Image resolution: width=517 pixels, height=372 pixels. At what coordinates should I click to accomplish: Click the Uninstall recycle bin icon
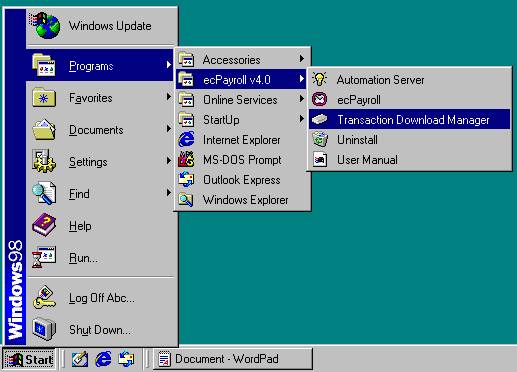[320, 139]
